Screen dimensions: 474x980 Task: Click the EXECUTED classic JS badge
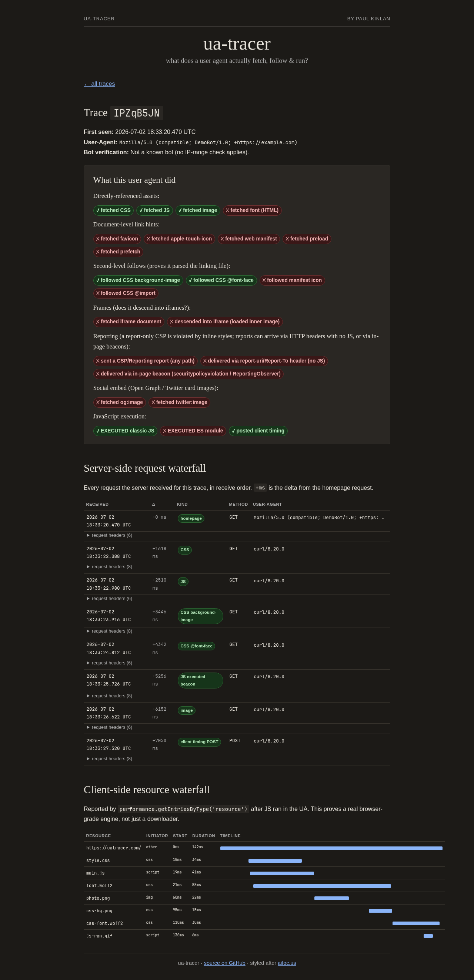click(125, 431)
